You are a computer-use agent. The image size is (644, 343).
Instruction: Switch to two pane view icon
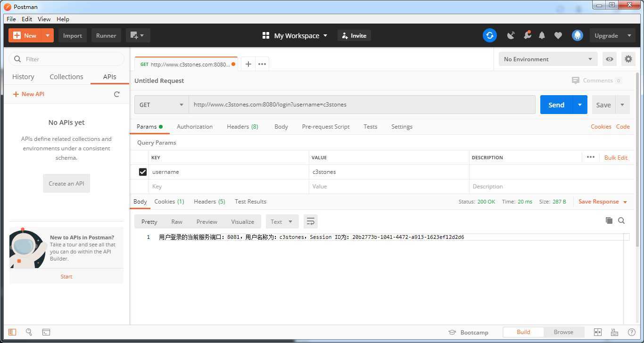[x=597, y=332]
